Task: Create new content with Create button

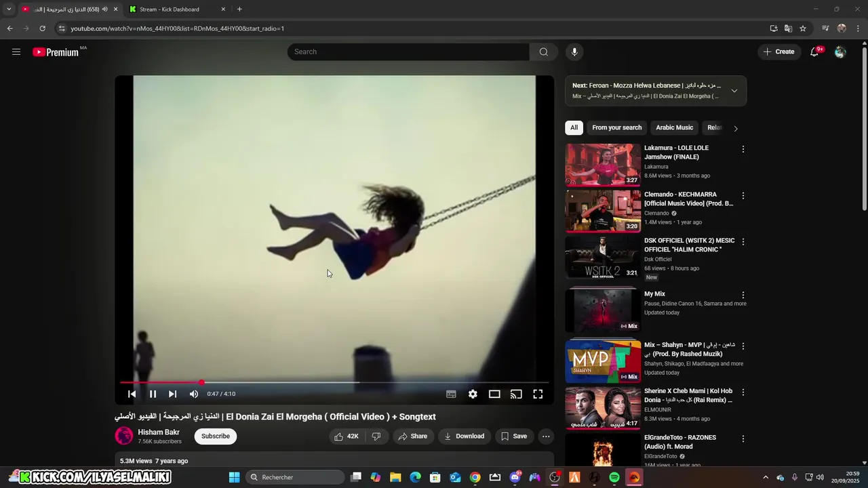Action: pos(778,52)
